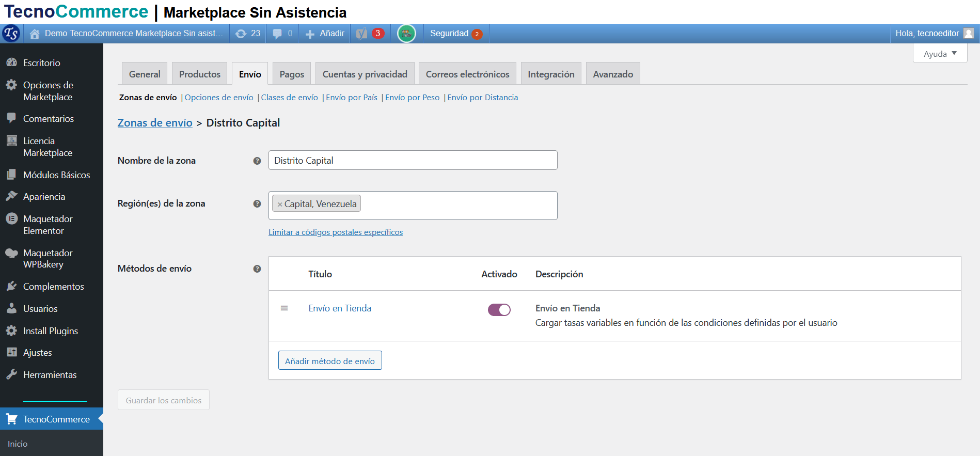Image resolution: width=980 pixels, height=456 pixels.
Task: Click Limitar a códigos postales específicos link
Action: coord(336,232)
